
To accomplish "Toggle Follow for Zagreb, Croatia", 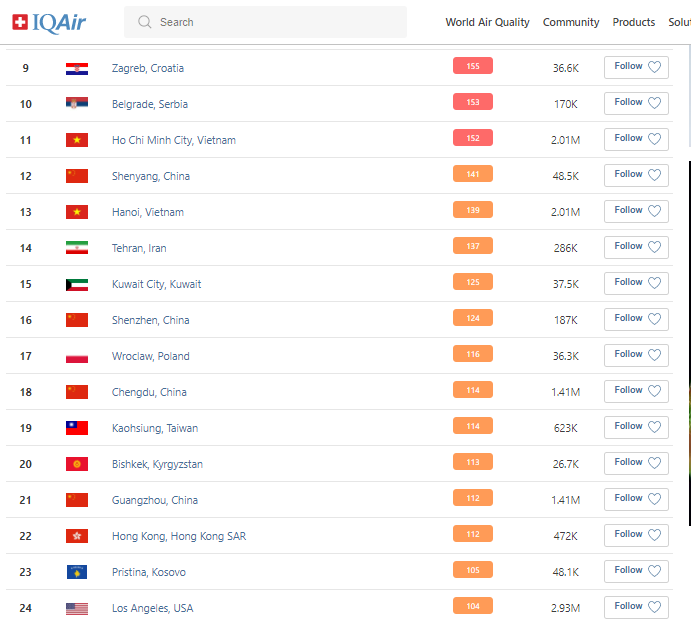I will pos(636,67).
